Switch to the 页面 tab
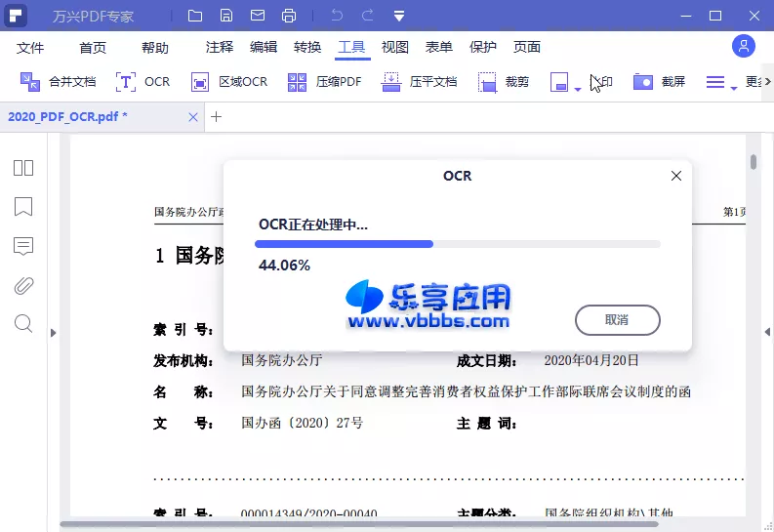Image resolution: width=774 pixels, height=532 pixels. coord(527,47)
